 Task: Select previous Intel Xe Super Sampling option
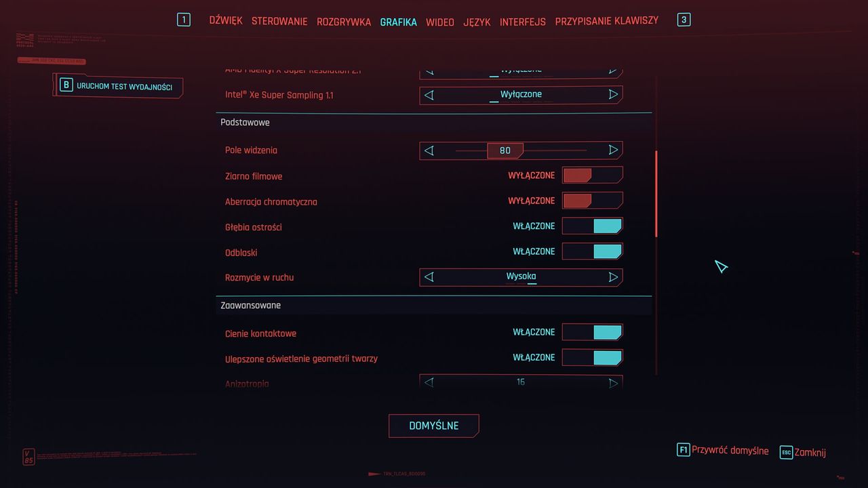[x=429, y=95]
